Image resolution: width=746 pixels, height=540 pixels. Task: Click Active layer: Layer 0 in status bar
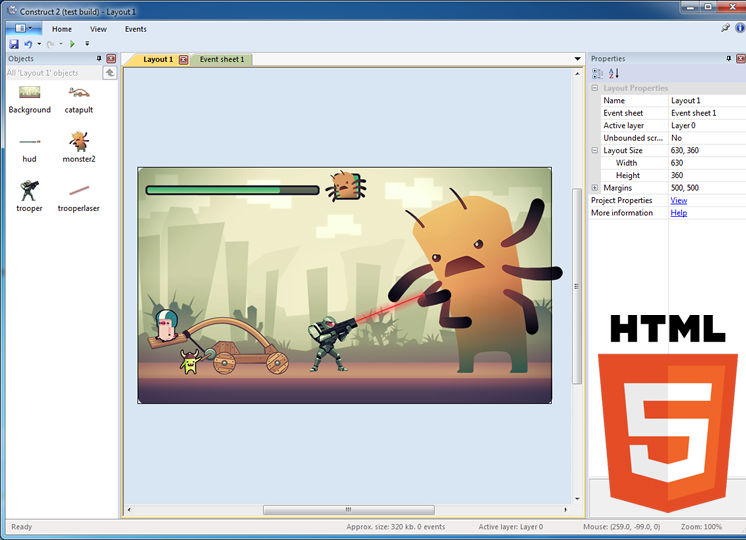[510, 527]
